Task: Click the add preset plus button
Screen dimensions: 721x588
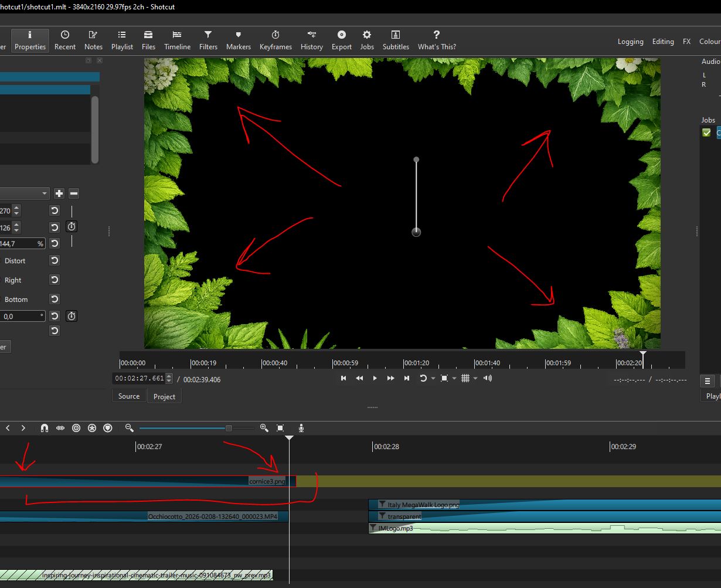Action: coord(59,193)
